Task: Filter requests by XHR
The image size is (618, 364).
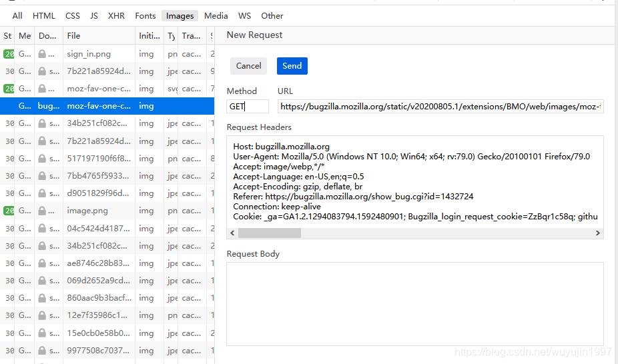Action: [x=116, y=16]
